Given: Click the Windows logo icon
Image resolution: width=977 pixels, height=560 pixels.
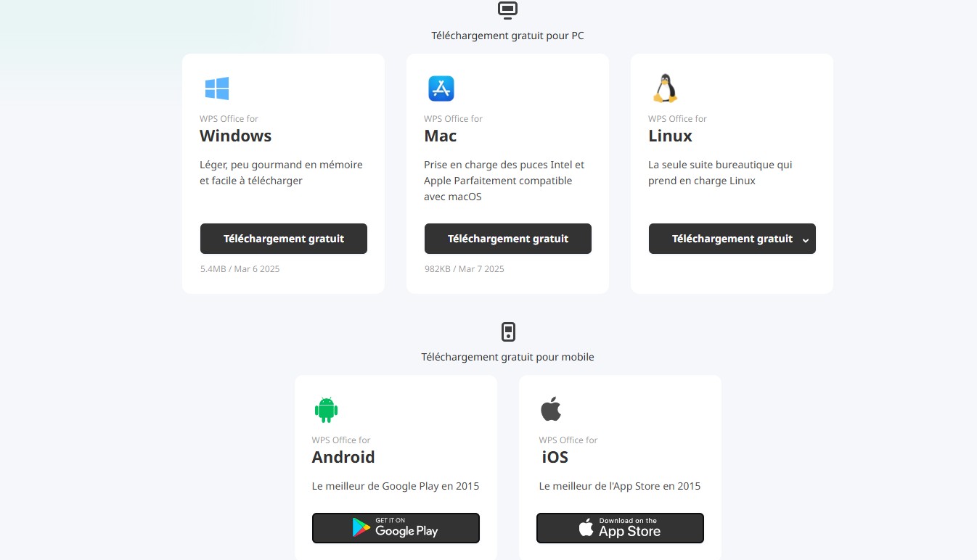Looking at the screenshot, I should click(x=217, y=88).
